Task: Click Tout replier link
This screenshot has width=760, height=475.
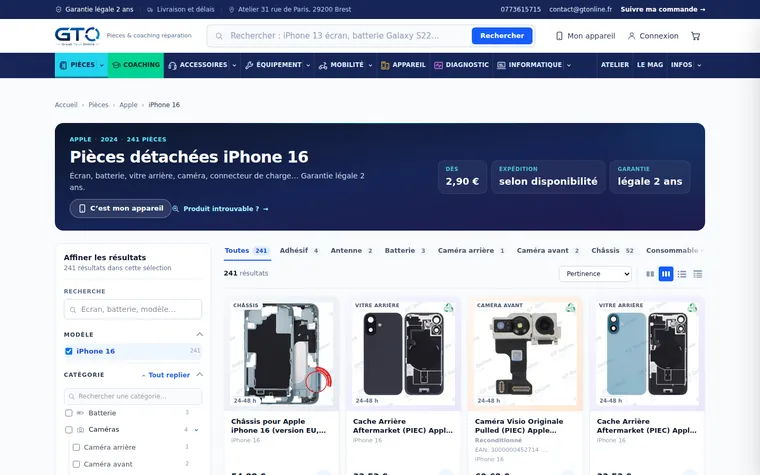Action: point(166,375)
